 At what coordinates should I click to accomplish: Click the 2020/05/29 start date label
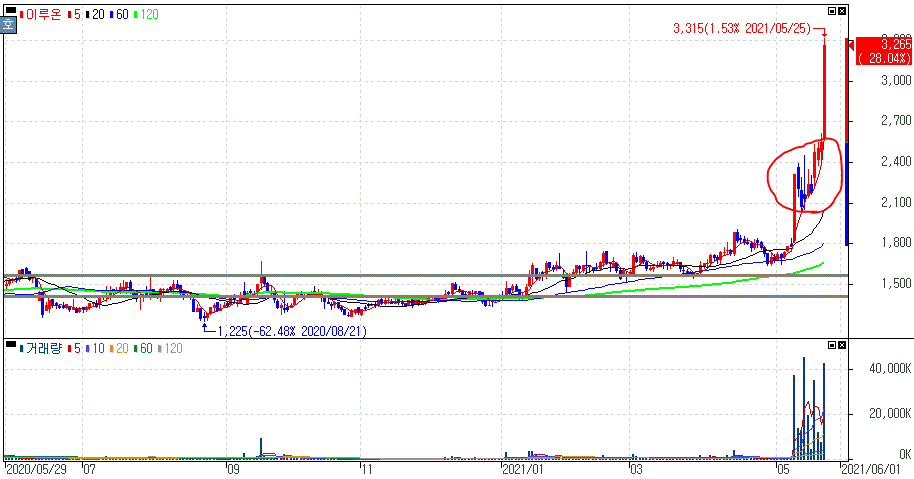tap(36, 470)
